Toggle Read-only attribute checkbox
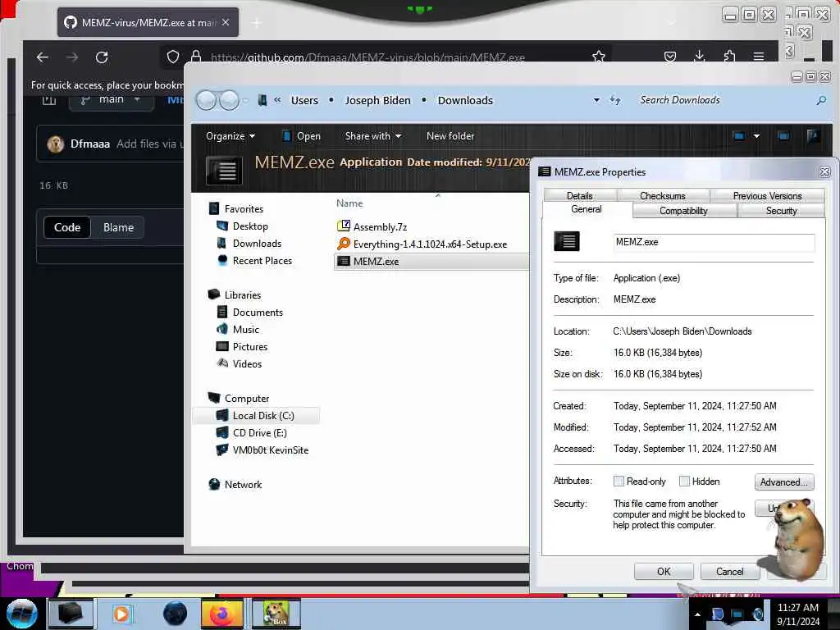This screenshot has height=630, width=840. click(619, 481)
